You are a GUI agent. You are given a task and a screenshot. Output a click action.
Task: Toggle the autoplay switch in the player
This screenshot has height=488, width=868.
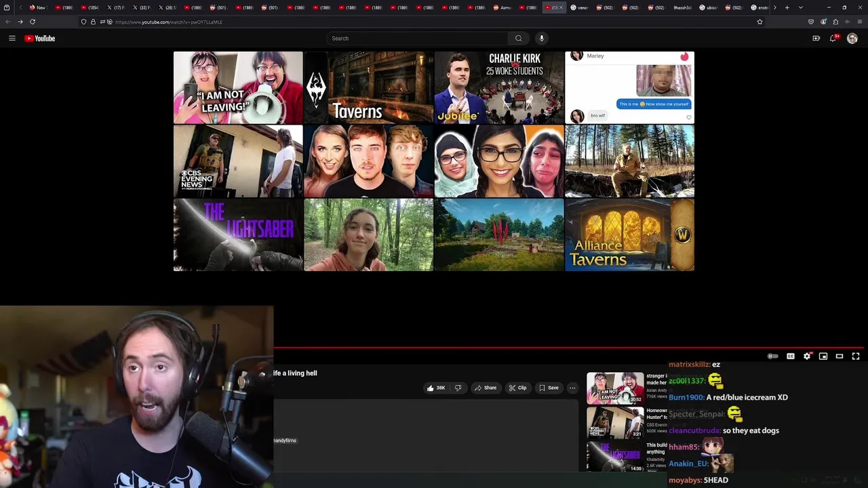772,356
